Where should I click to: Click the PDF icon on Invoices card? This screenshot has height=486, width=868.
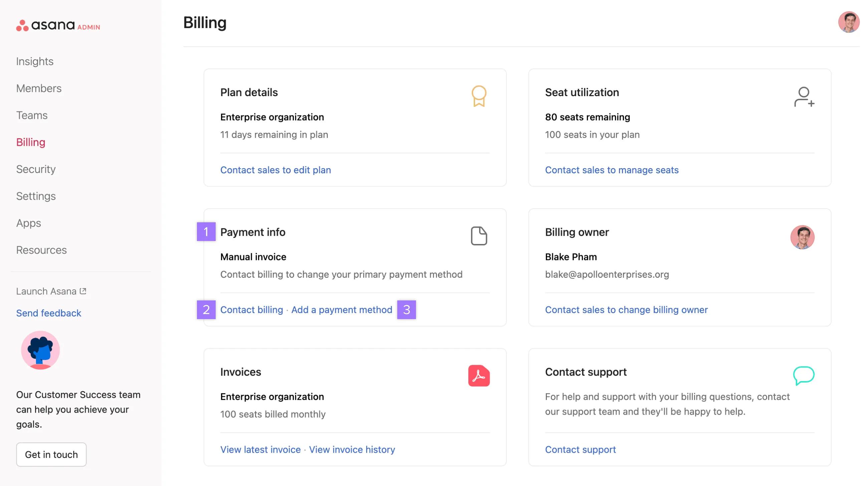tap(479, 376)
